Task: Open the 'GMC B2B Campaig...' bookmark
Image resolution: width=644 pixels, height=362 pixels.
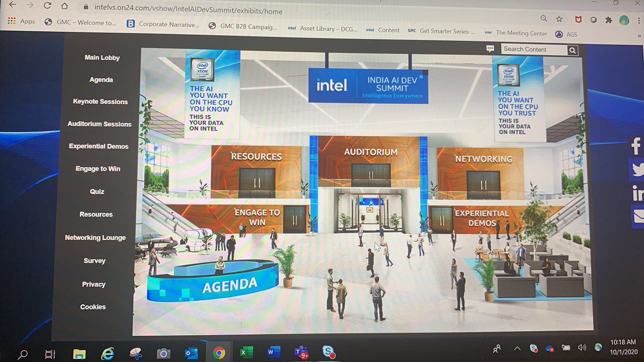Action: [x=243, y=26]
